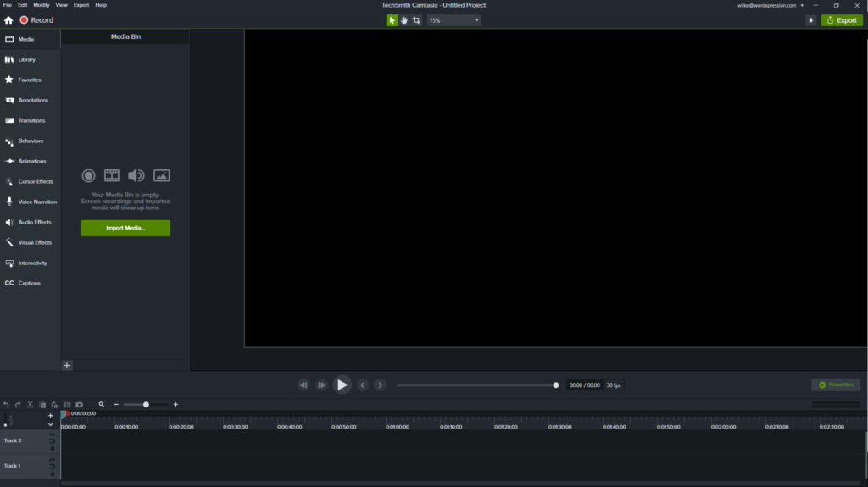The height and width of the screenshot is (487, 868).
Task: Go to previous marker with left chevron
Action: coord(363,385)
